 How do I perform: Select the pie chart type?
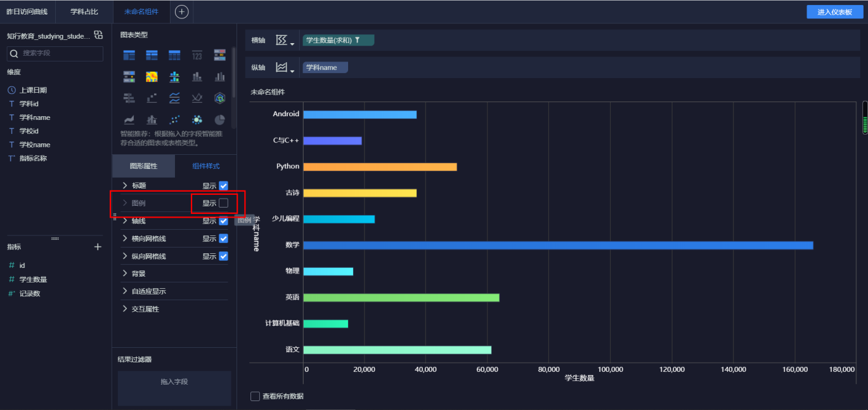pos(220,119)
